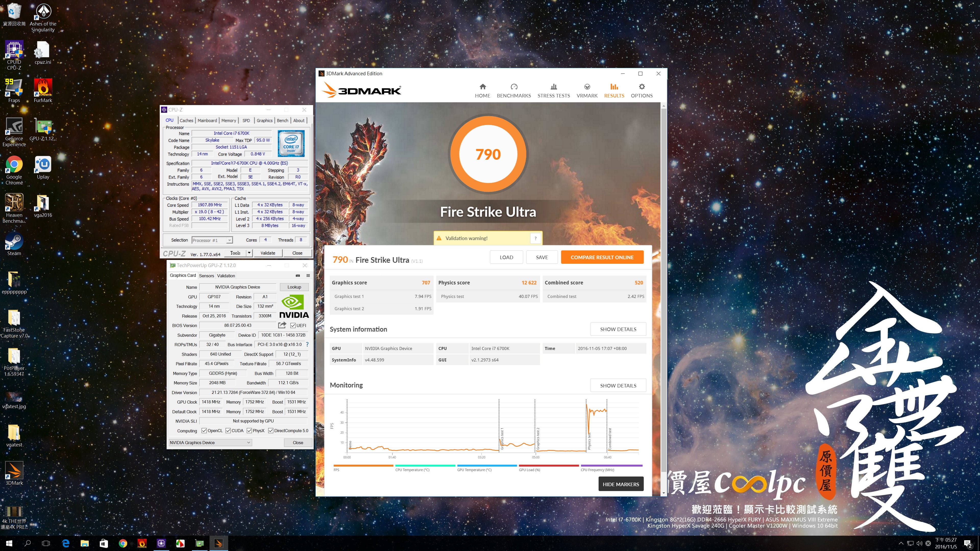Screen dimensions: 980x551
Task: Click the FPS orange legend bar
Action: 363,466
